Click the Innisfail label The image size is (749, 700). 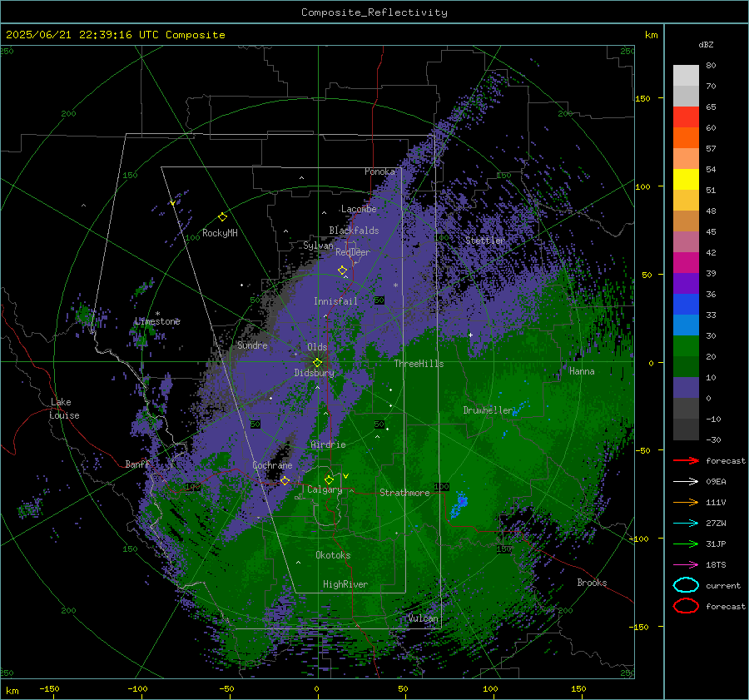pos(335,301)
